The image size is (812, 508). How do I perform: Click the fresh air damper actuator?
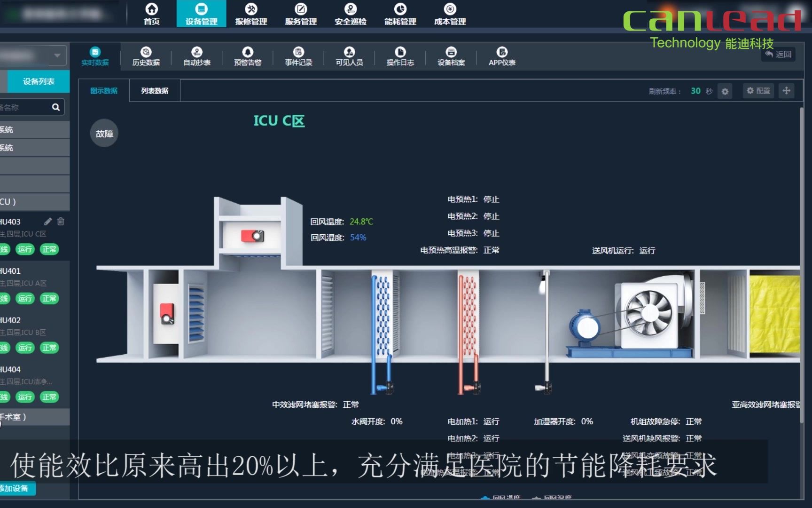coord(167,314)
